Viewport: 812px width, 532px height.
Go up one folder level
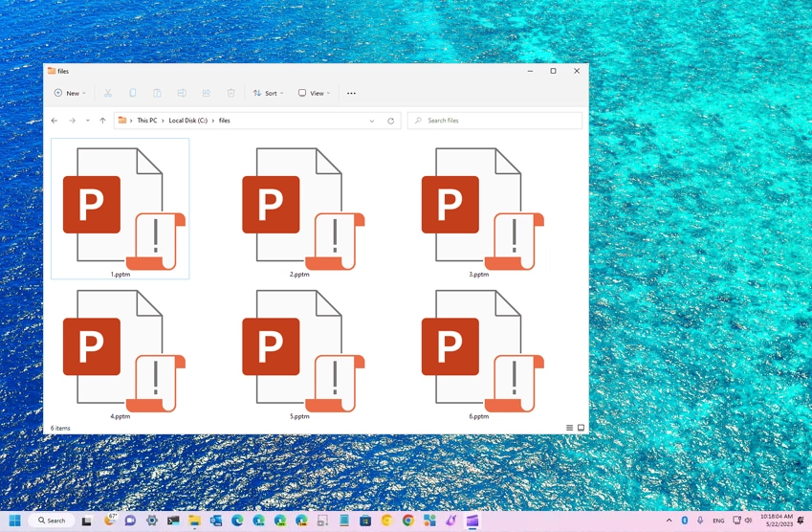coord(102,121)
